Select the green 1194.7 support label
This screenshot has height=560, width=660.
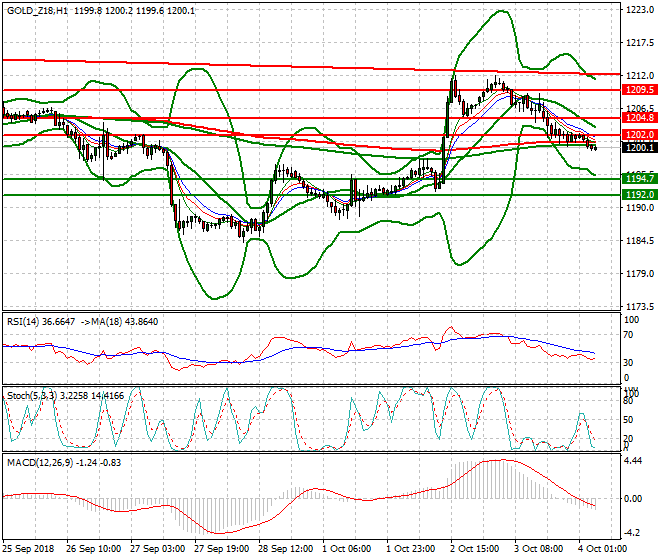pos(638,178)
